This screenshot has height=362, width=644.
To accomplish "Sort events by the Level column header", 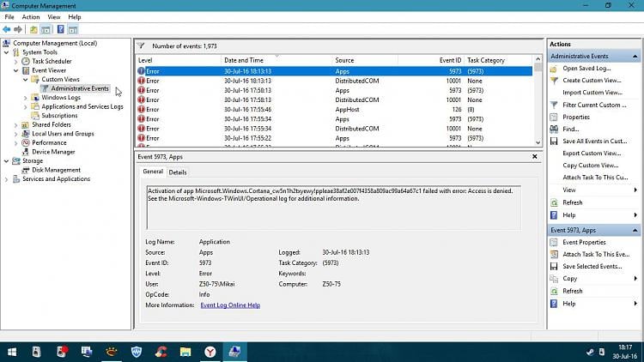I will (179, 60).
